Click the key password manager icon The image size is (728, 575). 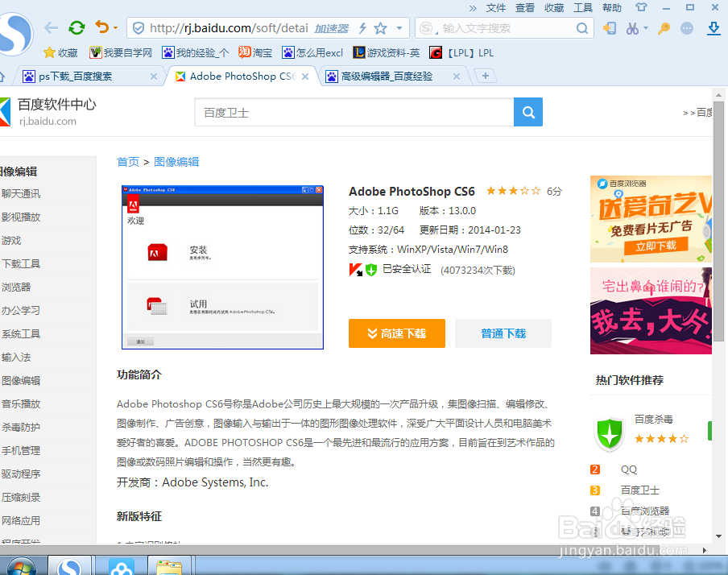point(664,29)
